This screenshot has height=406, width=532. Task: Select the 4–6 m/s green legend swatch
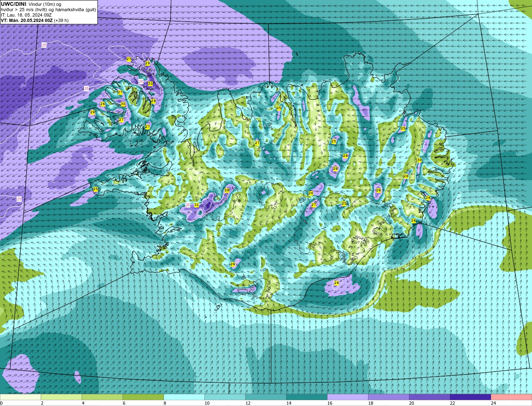coord(102,397)
